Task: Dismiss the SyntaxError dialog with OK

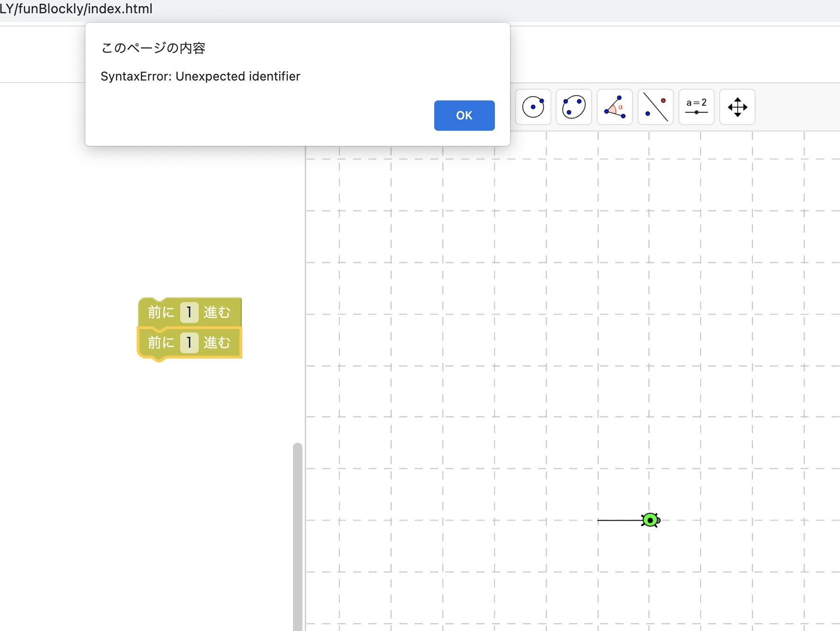Action: [464, 116]
